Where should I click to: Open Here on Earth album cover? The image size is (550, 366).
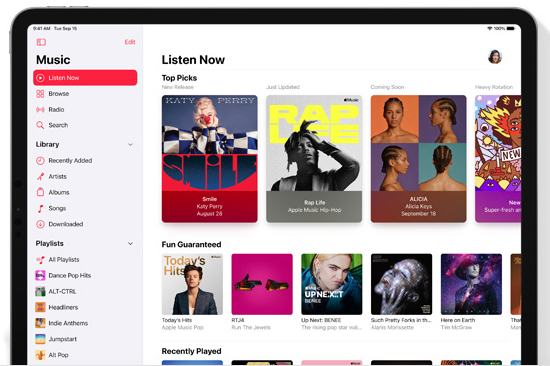[471, 284]
